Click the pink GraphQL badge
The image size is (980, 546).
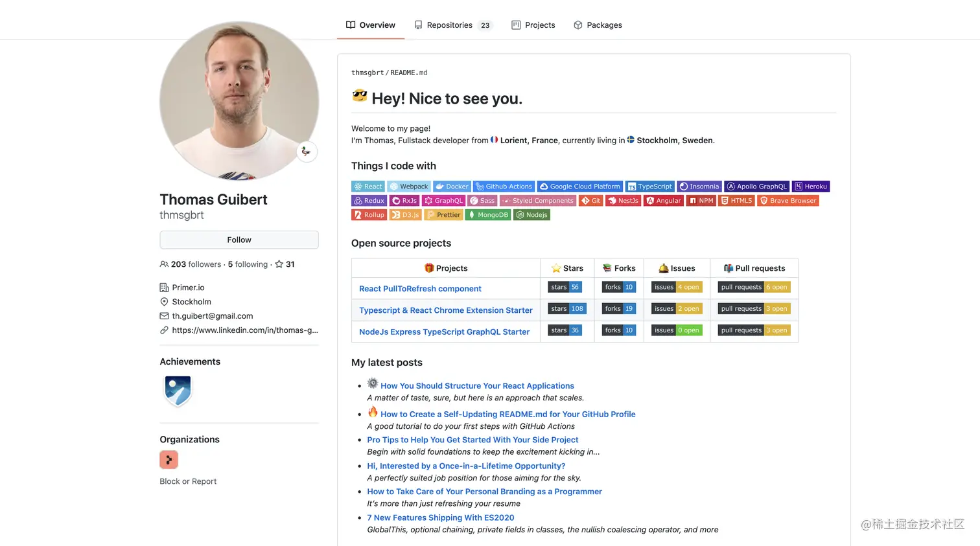[444, 201]
